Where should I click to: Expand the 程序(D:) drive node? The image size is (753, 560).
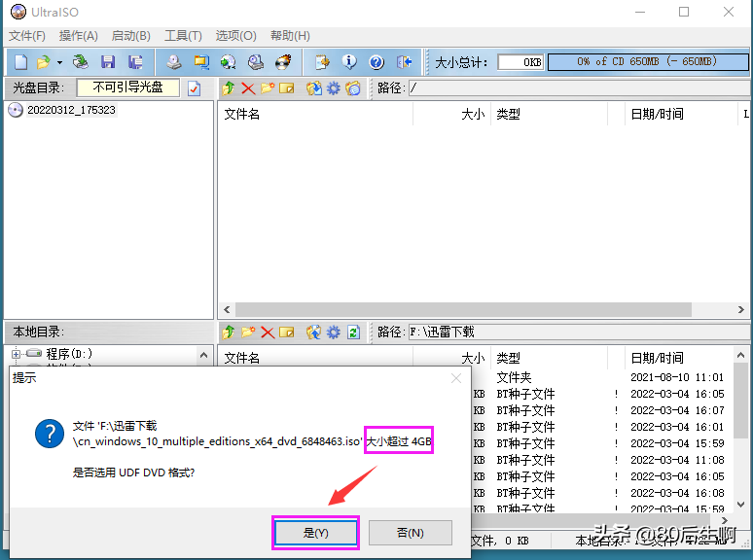tap(16, 354)
